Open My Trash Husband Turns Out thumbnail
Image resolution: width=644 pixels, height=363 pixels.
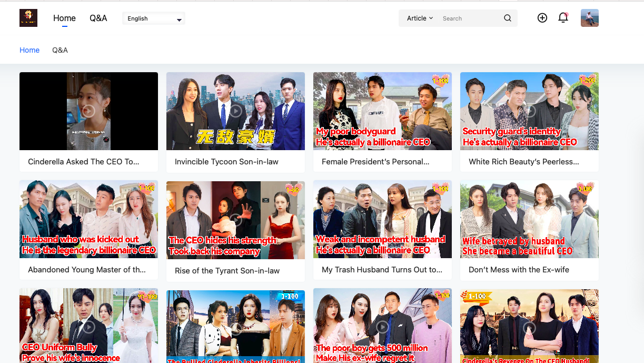(382, 220)
